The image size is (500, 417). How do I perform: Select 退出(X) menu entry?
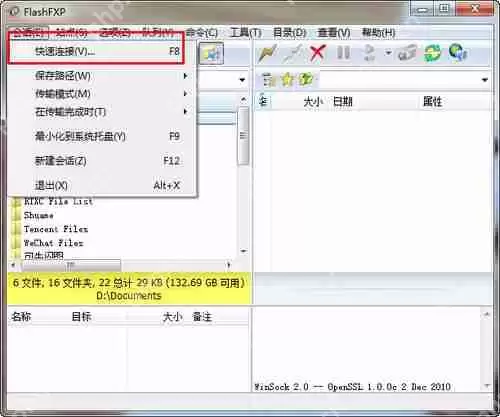[x=103, y=185]
